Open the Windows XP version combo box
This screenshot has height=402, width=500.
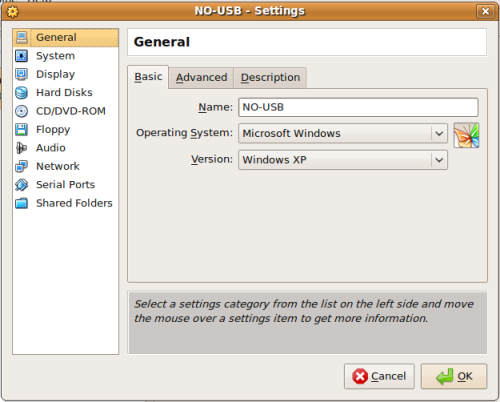pos(343,160)
